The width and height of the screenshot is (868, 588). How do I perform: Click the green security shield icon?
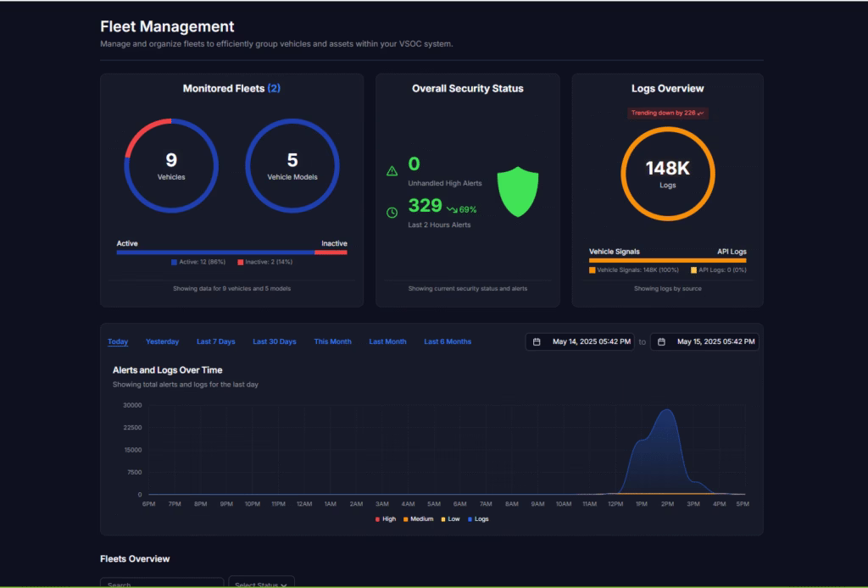pyautogui.click(x=518, y=191)
